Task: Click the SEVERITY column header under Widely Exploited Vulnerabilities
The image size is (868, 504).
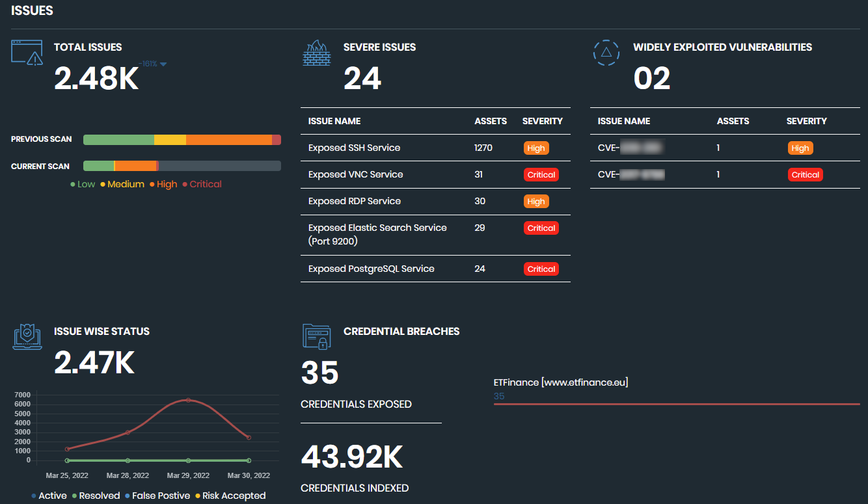Action: click(807, 121)
